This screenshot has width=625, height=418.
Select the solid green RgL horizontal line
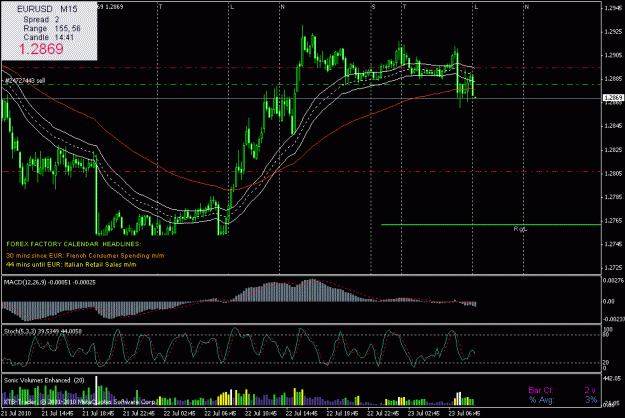[x=491, y=225]
